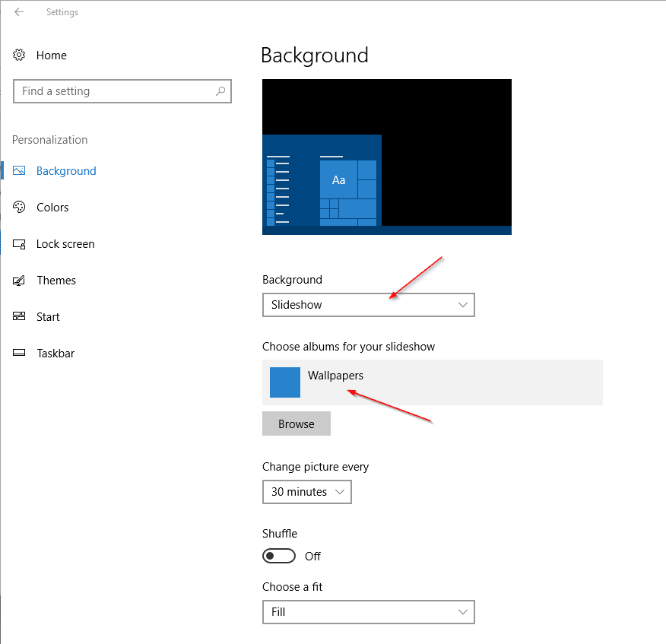
Task: Open the Background type dropdown showing Slideshow
Action: click(x=369, y=305)
